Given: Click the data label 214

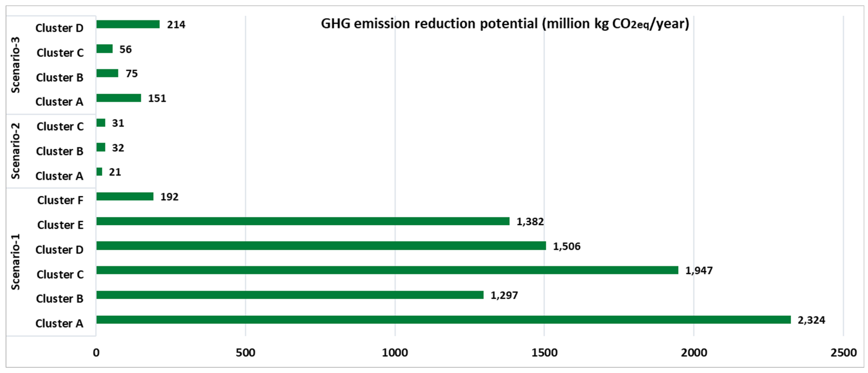Looking at the screenshot, I should tap(176, 25).
